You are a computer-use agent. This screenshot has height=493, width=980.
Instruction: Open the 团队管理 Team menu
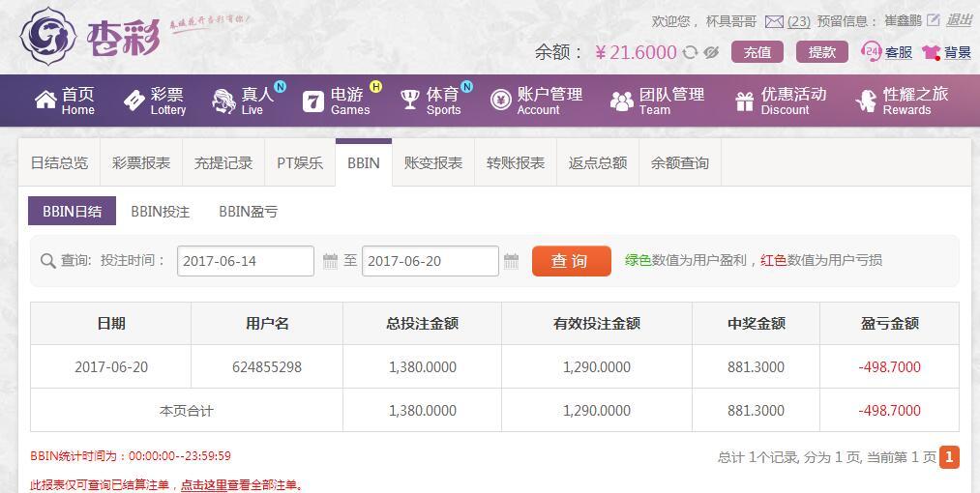657,101
